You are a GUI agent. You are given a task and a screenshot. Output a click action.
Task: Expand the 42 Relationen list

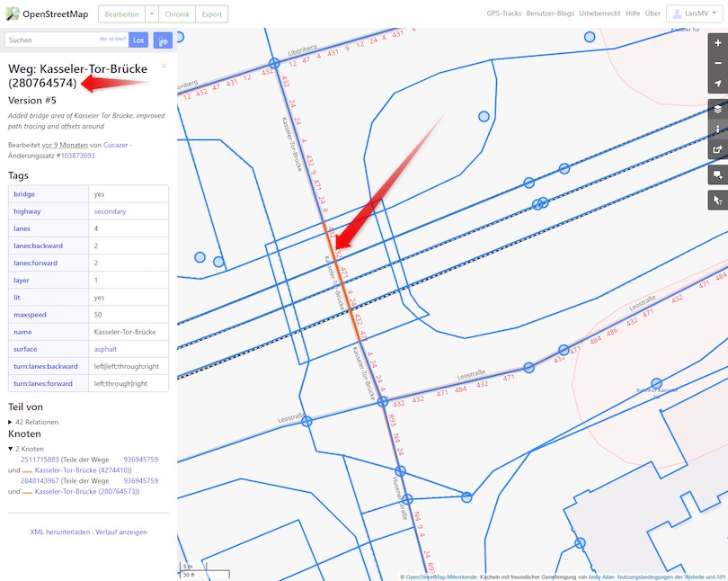pos(33,422)
